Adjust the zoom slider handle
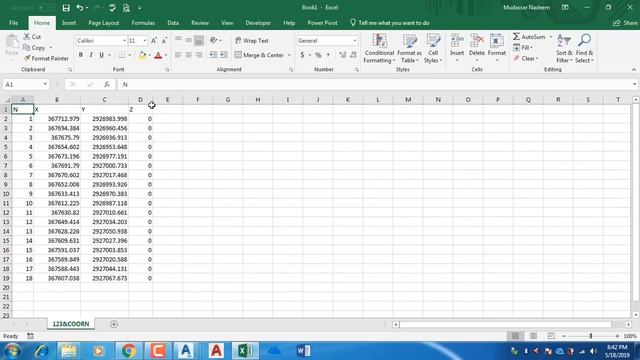This screenshot has height=360, width=640. 591,336
